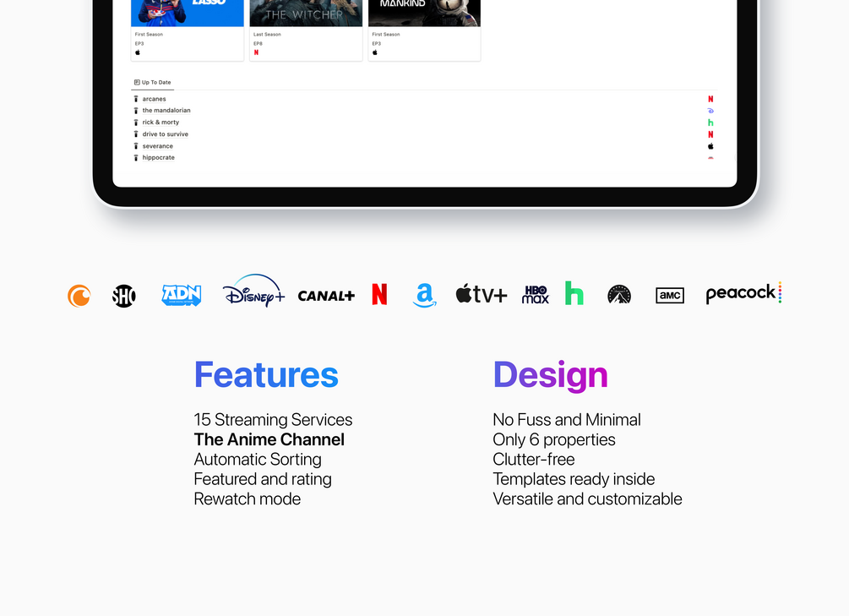Click the 'No Fuss and Minimal' line
This screenshot has height=616, width=849.
pyautogui.click(x=567, y=420)
